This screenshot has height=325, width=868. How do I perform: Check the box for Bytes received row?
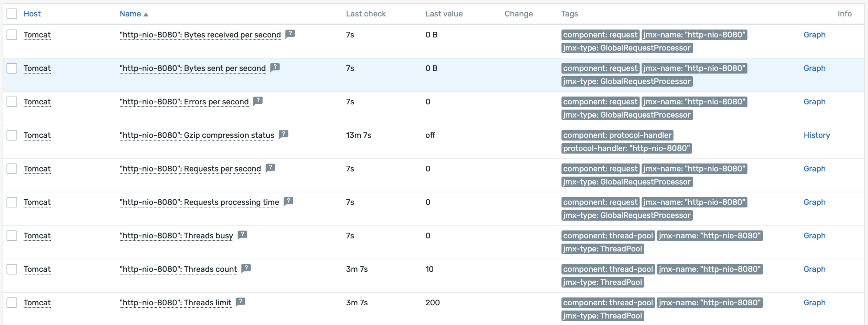pos(12,35)
